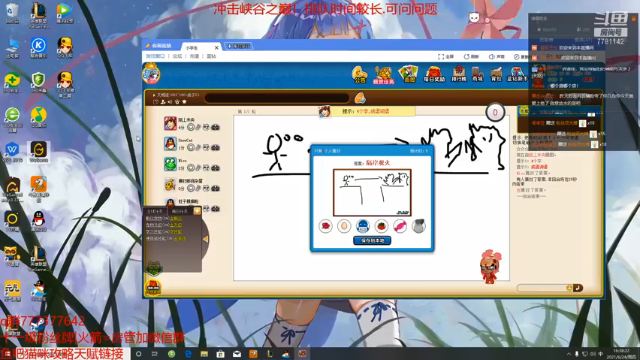
Task: Open the QQ Music desktop shortcut
Action: [38, 118]
